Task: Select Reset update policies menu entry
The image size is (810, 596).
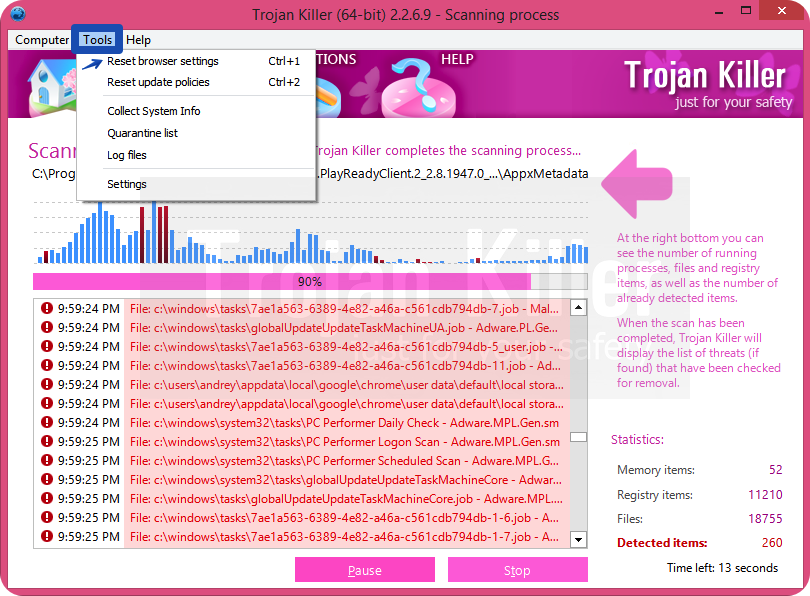Action: [x=158, y=82]
